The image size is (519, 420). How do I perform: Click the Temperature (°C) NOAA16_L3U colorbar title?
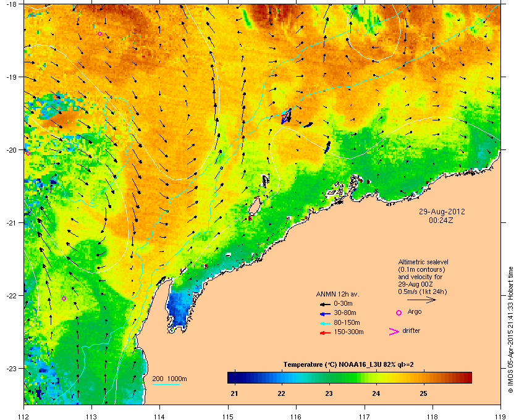[x=348, y=365]
